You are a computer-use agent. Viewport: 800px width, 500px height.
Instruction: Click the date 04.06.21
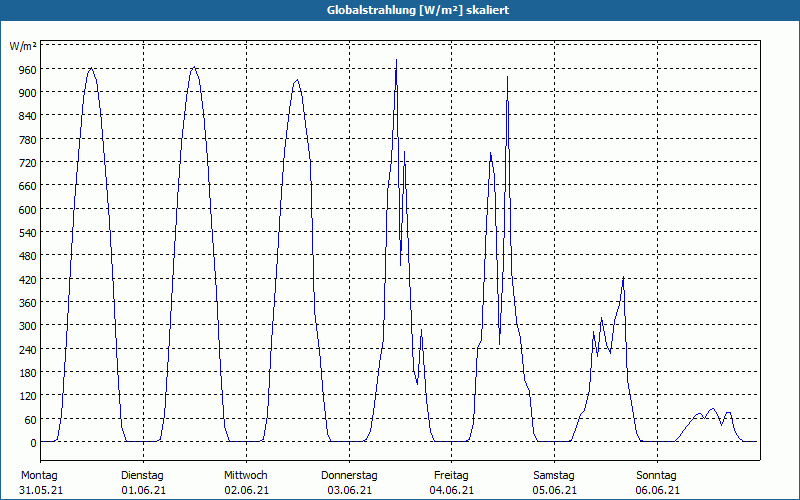point(452,491)
